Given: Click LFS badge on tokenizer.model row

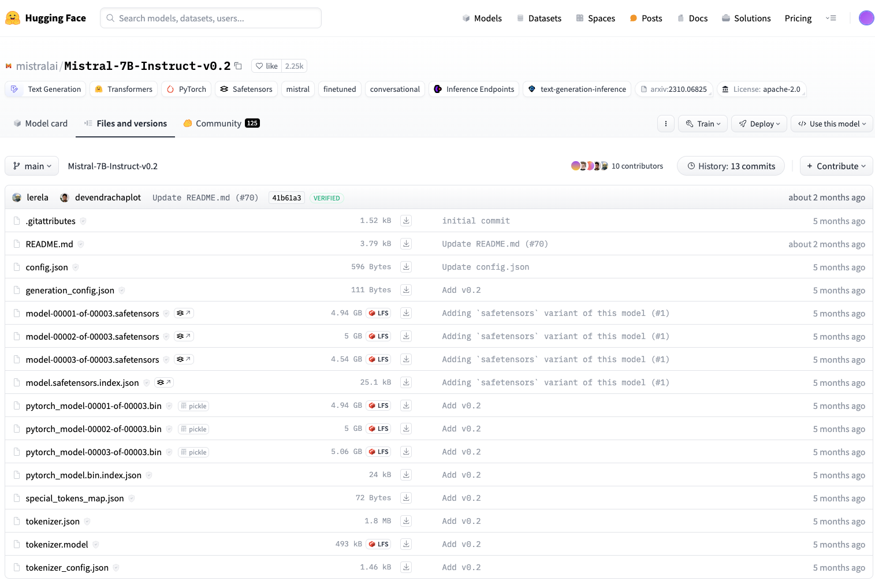Looking at the screenshot, I should click(378, 544).
